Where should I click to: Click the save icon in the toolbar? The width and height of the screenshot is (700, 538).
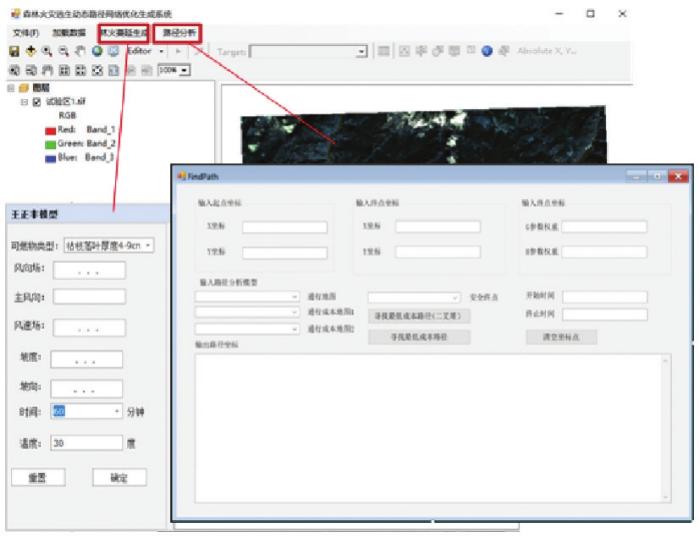point(14,51)
